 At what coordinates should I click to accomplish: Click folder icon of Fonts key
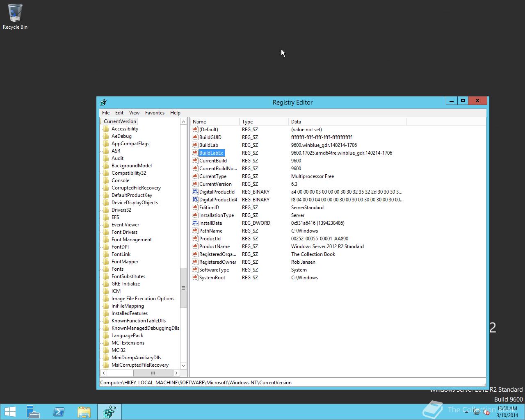[106, 269]
